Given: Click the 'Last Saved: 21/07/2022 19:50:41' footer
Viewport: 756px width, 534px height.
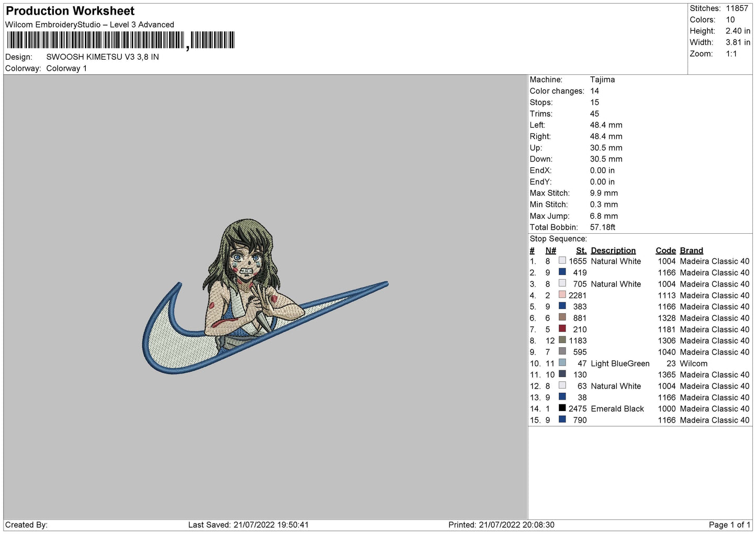Looking at the screenshot, I should point(249,525).
